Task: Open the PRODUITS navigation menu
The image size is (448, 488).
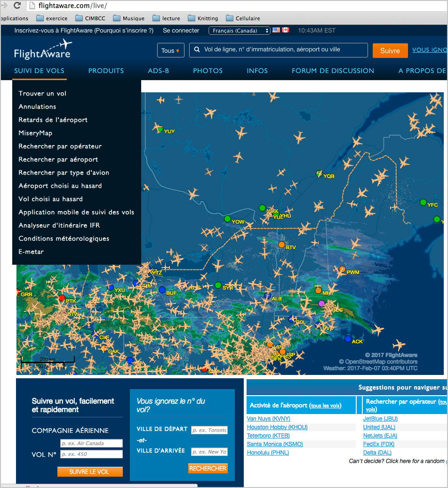Action: [106, 71]
